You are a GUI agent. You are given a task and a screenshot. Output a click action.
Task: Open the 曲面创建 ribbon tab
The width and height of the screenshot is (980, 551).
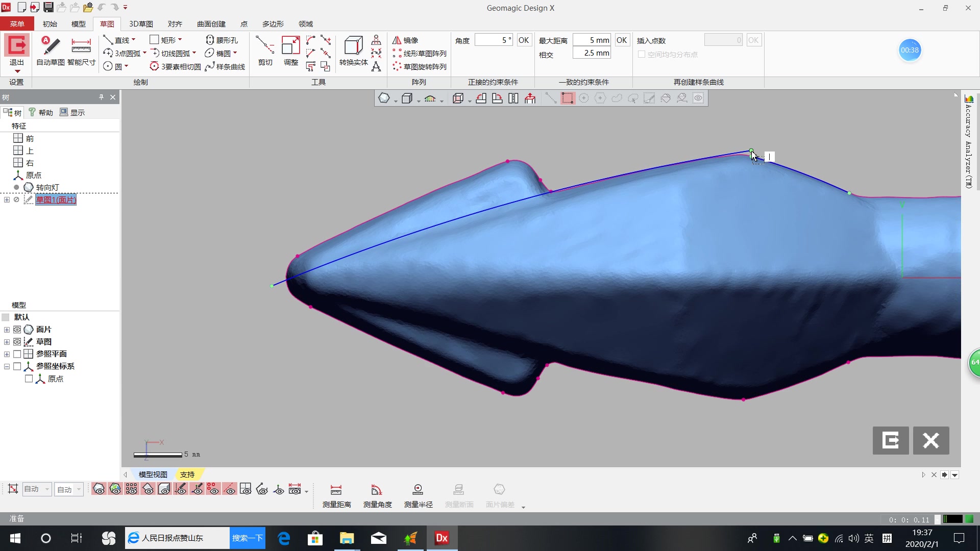[x=211, y=24]
